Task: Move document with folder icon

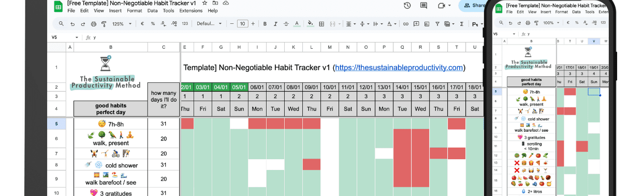Action: click(215, 3)
